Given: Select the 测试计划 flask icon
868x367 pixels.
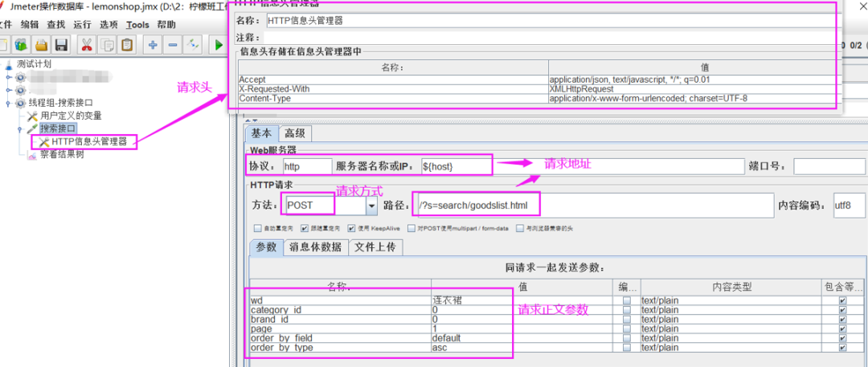Looking at the screenshot, I should coord(8,63).
